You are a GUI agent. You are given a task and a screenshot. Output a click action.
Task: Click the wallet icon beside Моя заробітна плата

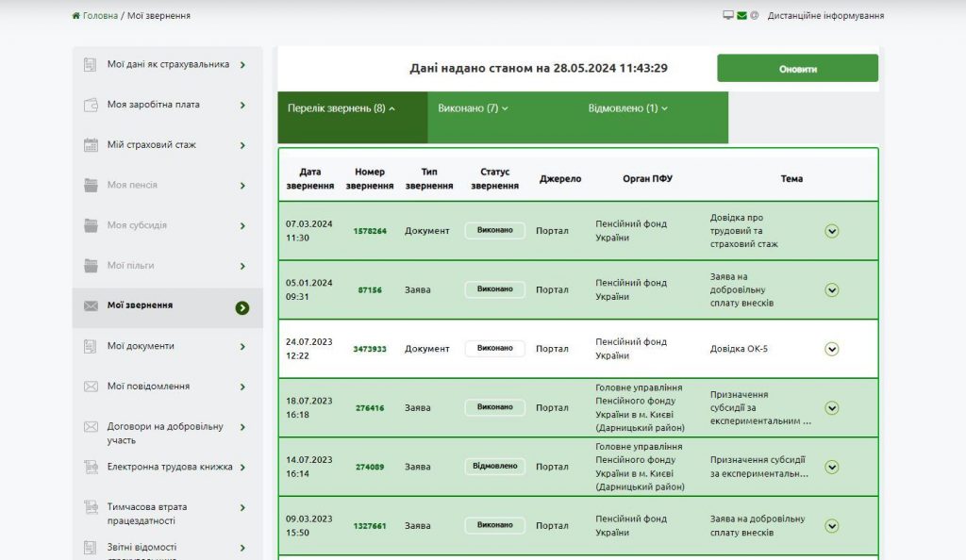(x=91, y=105)
